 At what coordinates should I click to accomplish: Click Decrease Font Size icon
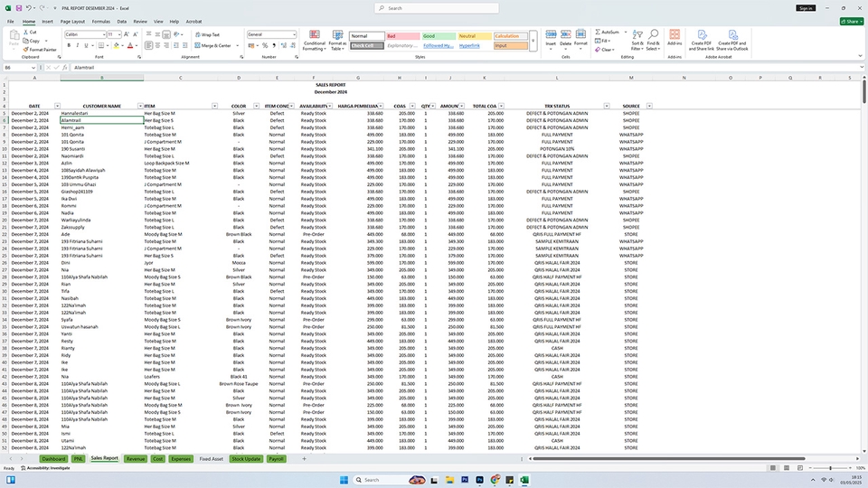click(136, 34)
